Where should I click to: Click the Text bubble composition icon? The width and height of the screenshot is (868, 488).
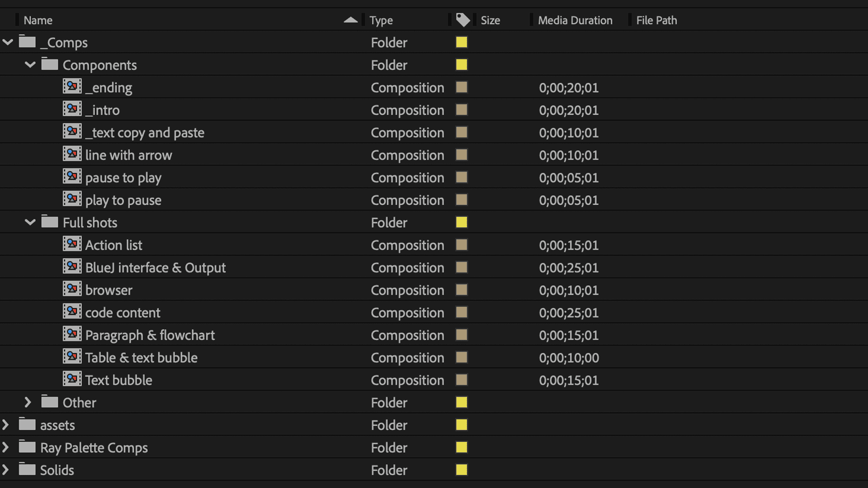pos(72,380)
